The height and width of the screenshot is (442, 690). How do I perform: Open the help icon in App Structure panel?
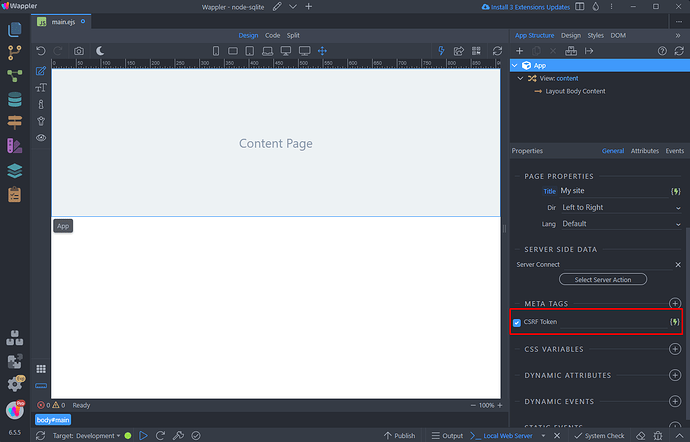(x=662, y=51)
